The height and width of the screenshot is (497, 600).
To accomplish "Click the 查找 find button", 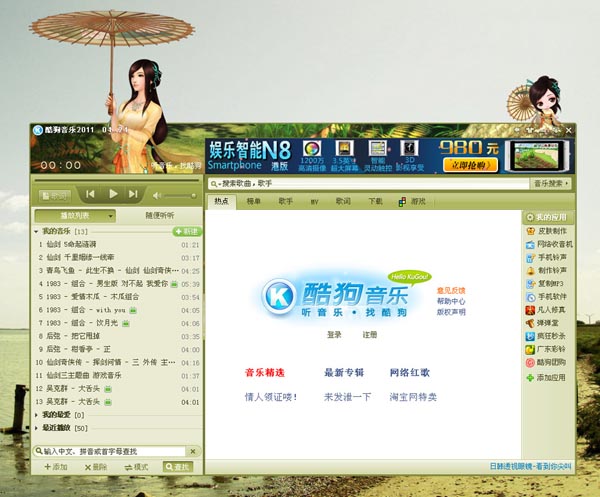I will [178, 467].
